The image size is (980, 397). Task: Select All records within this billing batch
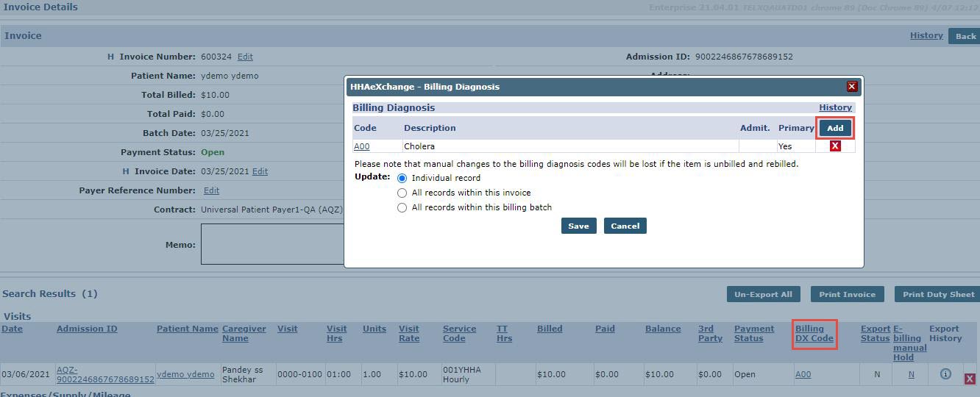point(402,207)
